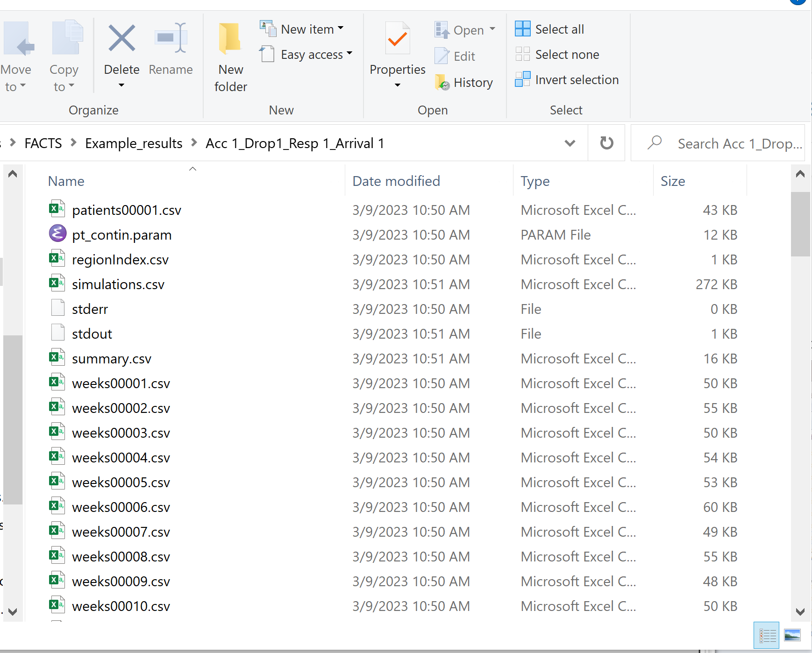The image size is (812, 653).
Task: Select the summary.csv file
Action: pyautogui.click(x=111, y=359)
